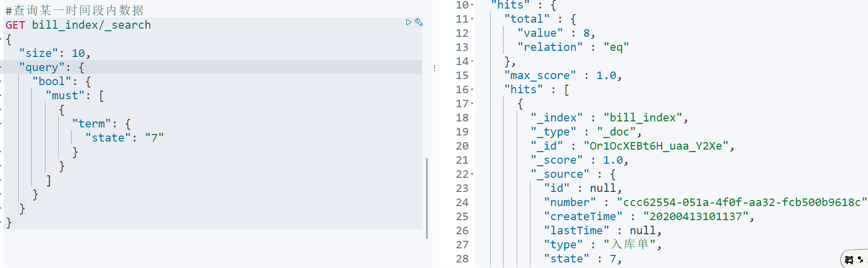The width and height of the screenshot is (868, 268).
Task: Collapse the "_source" object at line 22
Action: coord(472,174)
